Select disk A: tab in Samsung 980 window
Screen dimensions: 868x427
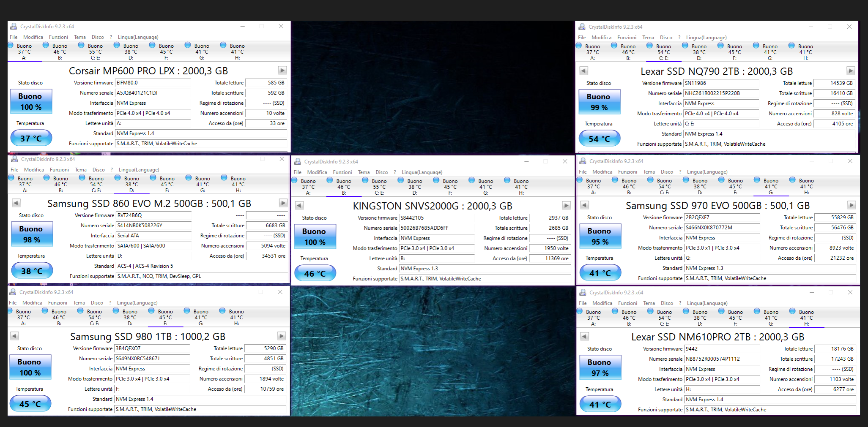point(23,318)
